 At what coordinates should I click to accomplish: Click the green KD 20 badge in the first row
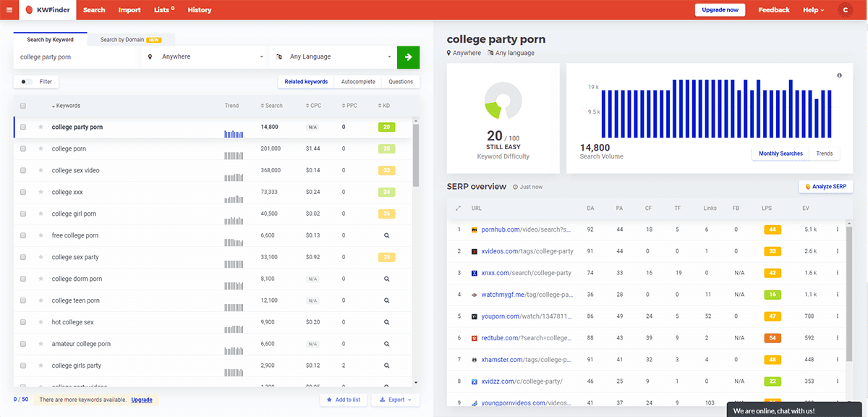[x=386, y=127]
